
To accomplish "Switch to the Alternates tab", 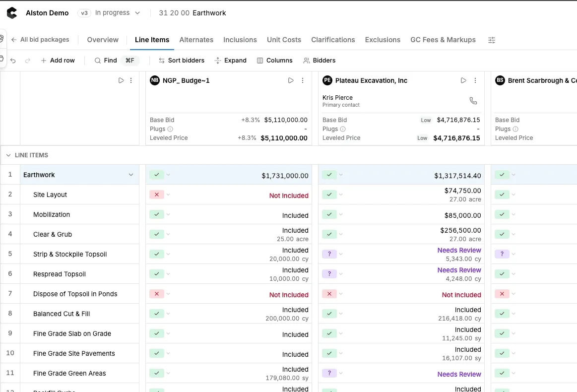I will coord(196,40).
